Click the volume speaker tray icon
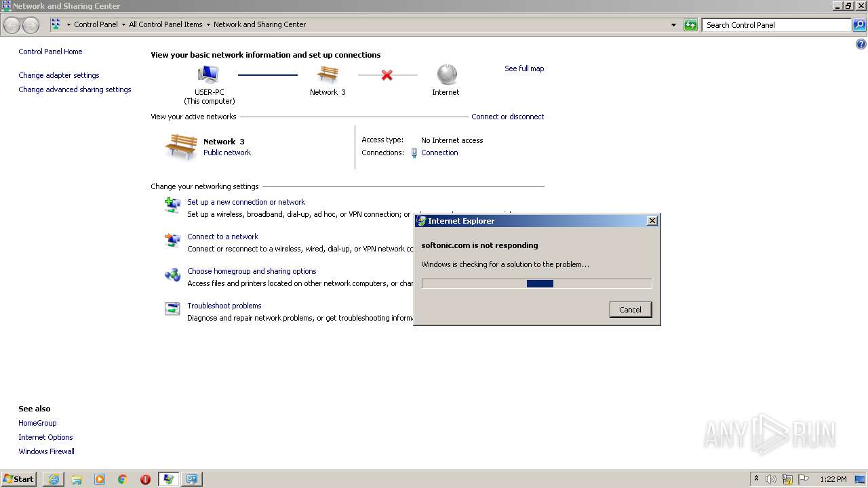The image size is (868, 488). coord(771,479)
